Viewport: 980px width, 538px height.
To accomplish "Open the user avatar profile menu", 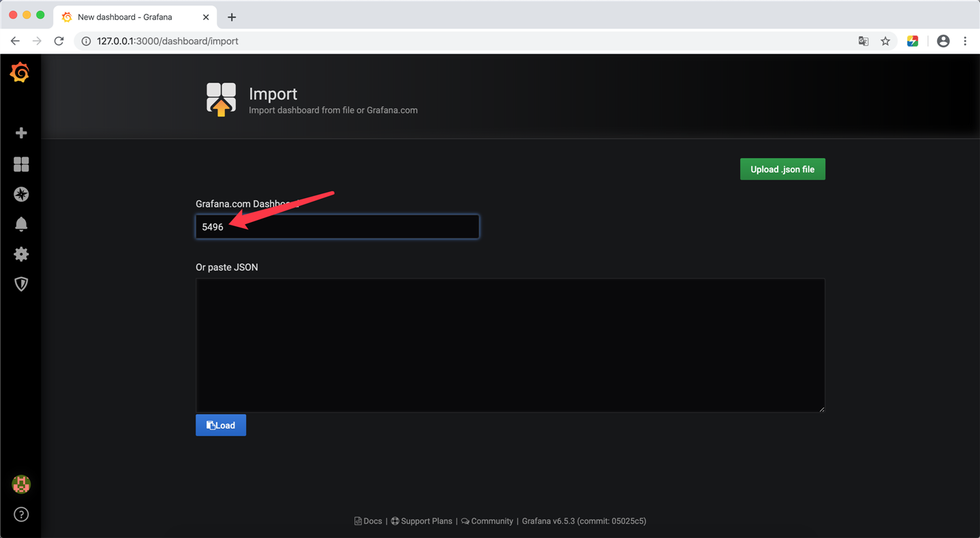I will 21,484.
